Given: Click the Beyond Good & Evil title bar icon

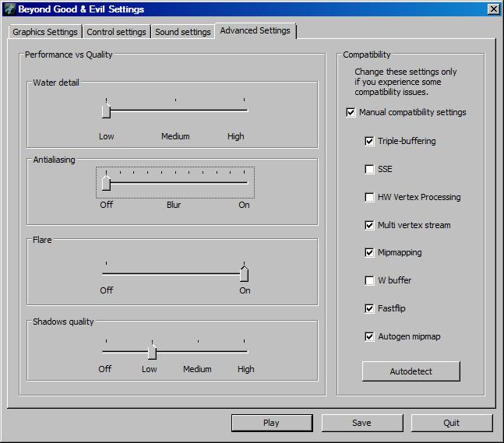Looking at the screenshot, I should [x=10, y=9].
